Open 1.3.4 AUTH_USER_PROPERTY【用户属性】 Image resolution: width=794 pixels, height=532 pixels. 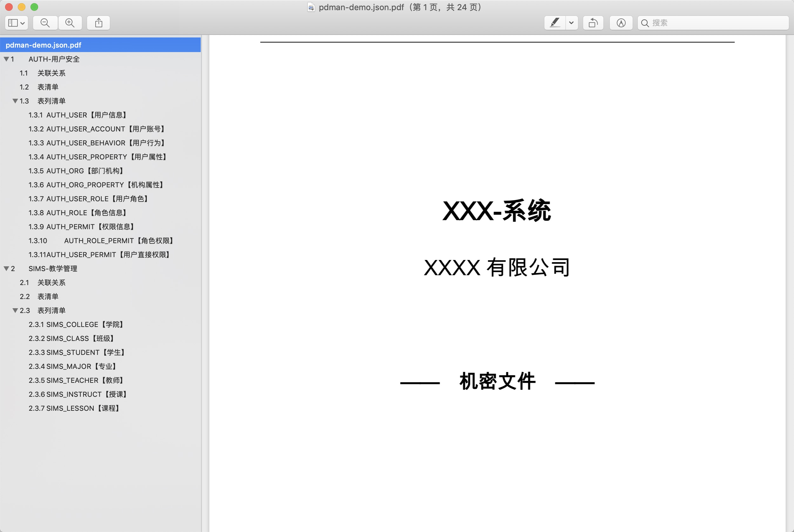[x=98, y=157]
